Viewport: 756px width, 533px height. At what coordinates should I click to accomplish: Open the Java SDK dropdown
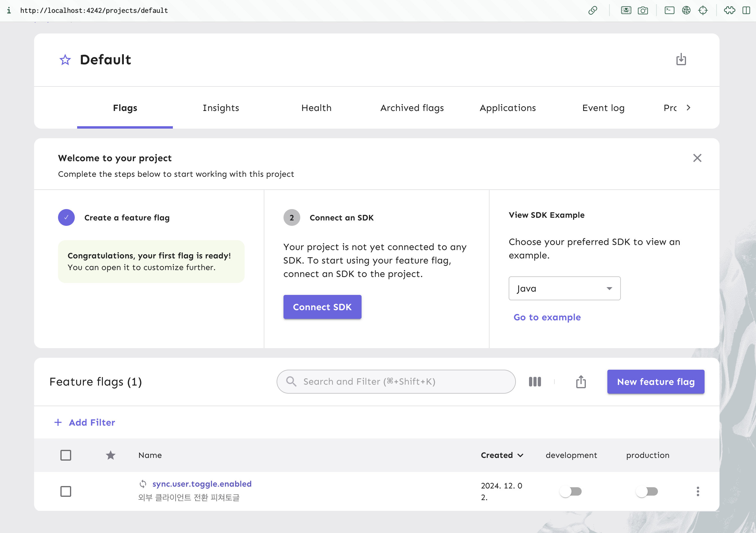click(x=564, y=288)
